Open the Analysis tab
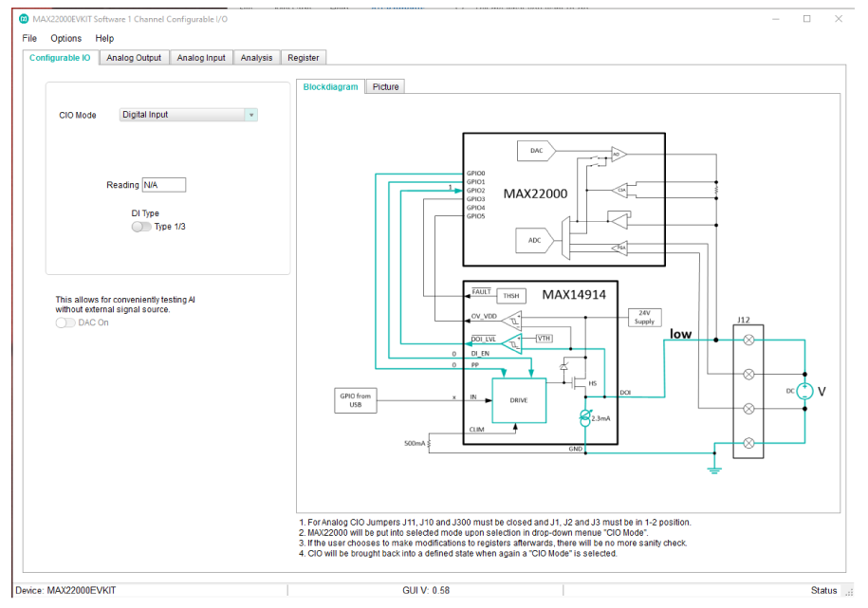The width and height of the screenshot is (868, 608). (x=256, y=58)
